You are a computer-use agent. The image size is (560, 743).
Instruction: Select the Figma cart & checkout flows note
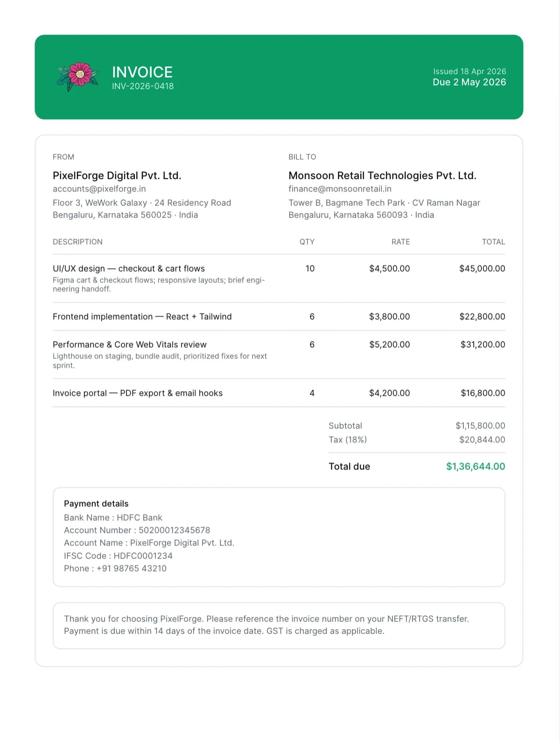(x=159, y=285)
